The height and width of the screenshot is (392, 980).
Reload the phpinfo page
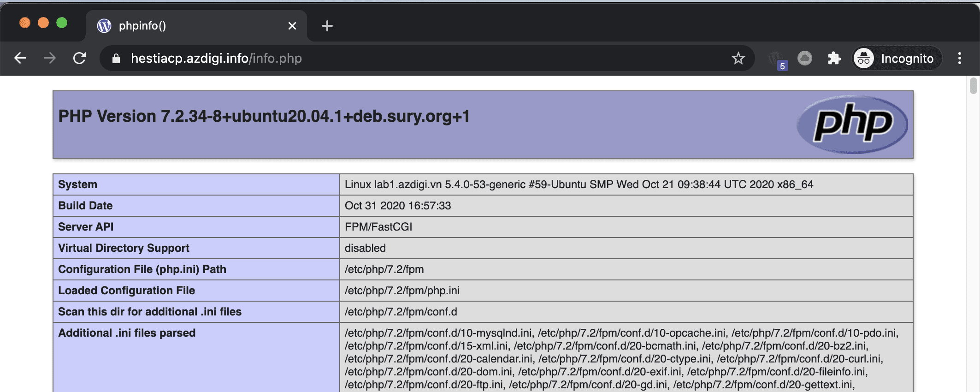pyautogui.click(x=80, y=58)
